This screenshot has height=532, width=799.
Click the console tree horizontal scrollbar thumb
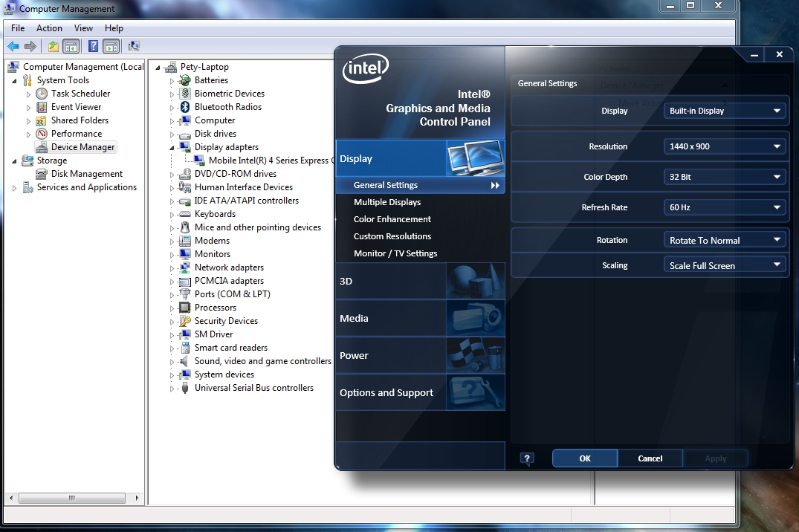pyautogui.click(x=72, y=498)
